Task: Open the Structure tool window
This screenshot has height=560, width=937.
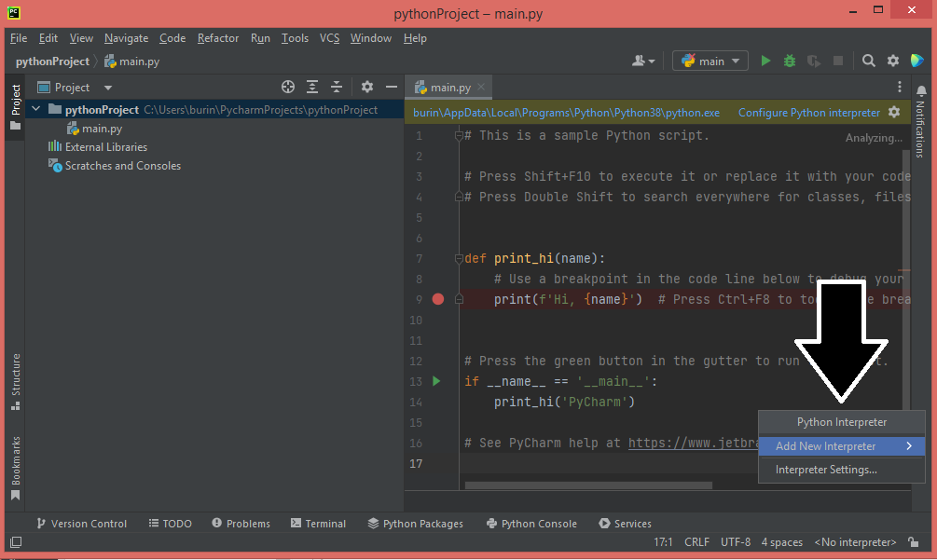Action: [x=16, y=382]
